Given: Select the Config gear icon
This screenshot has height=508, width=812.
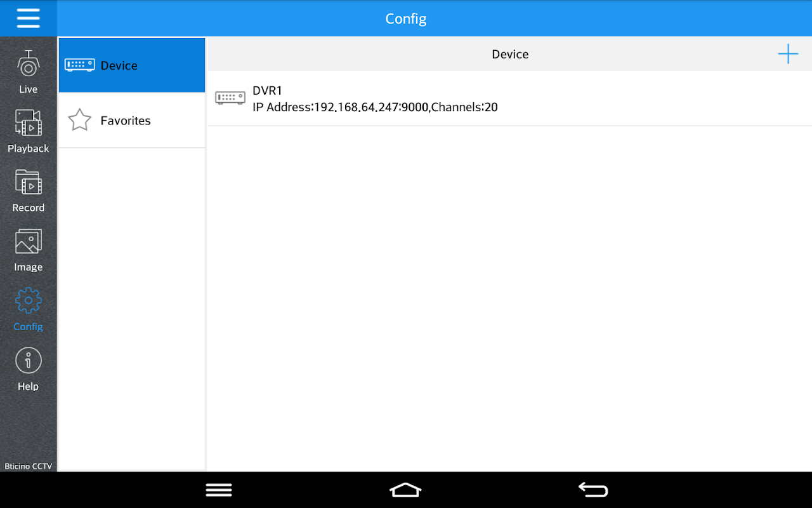Looking at the screenshot, I should click(x=29, y=300).
